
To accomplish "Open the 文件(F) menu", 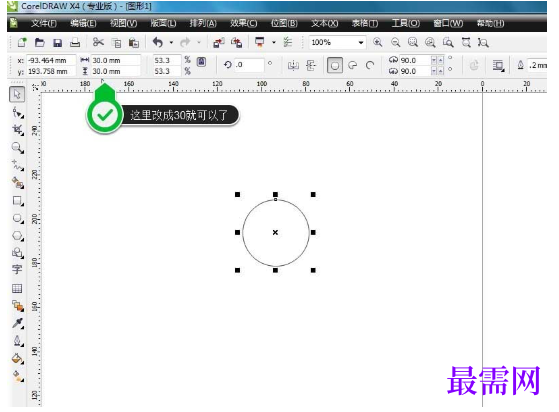I will coord(44,24).
